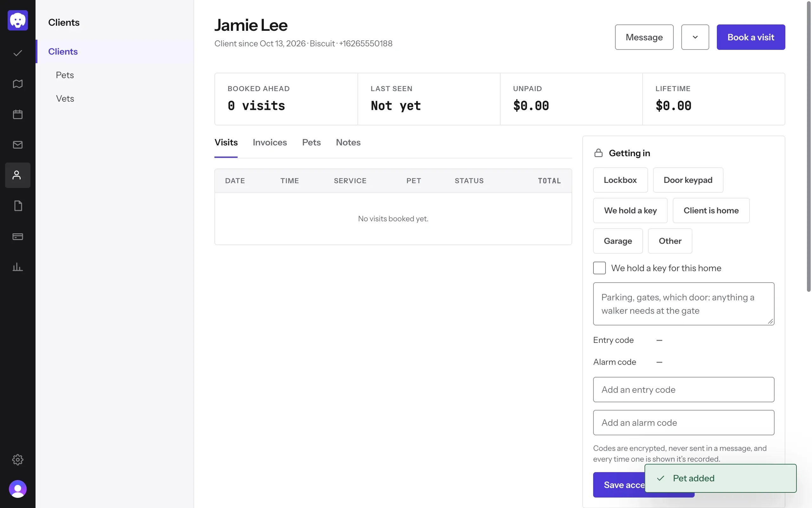This screenshot has height=508, width=812.
Task: Click the STATUS column header
Action: coord(469,181)
